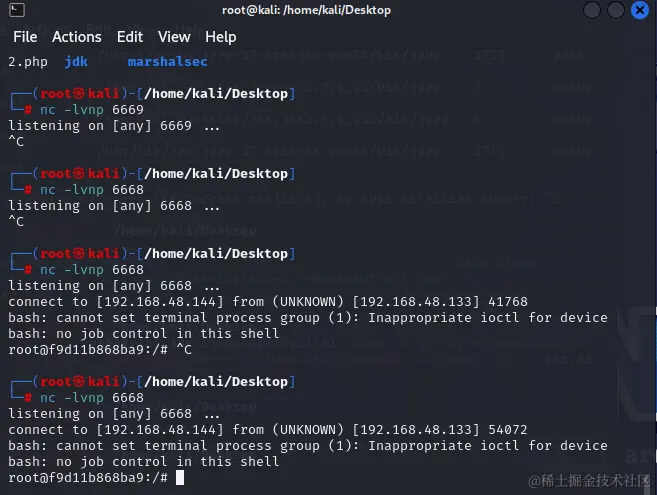Click the minimize window circle button
The height and width of the screenshot is (495, 657).
pyautogui.click(x=592, y=10)
